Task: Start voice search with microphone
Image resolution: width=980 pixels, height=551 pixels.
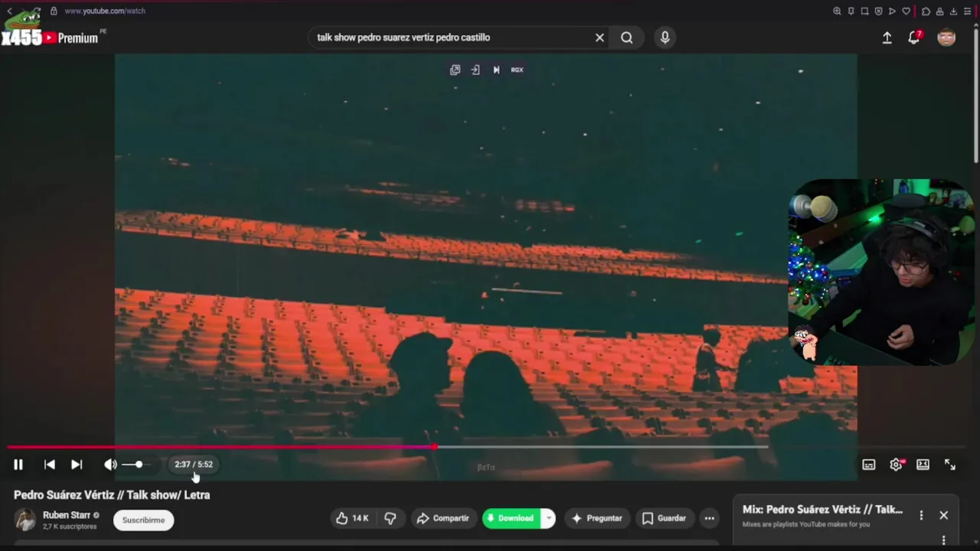Action: 665,37
